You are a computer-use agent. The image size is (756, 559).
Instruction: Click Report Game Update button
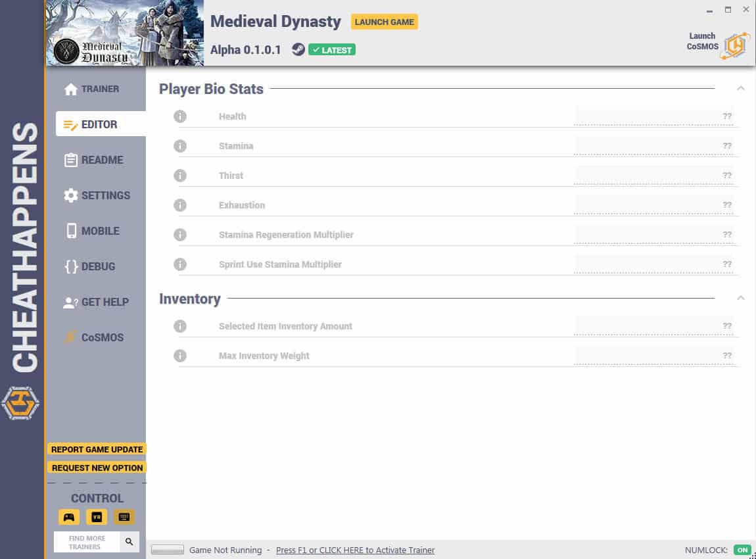(x=97, y=450)
